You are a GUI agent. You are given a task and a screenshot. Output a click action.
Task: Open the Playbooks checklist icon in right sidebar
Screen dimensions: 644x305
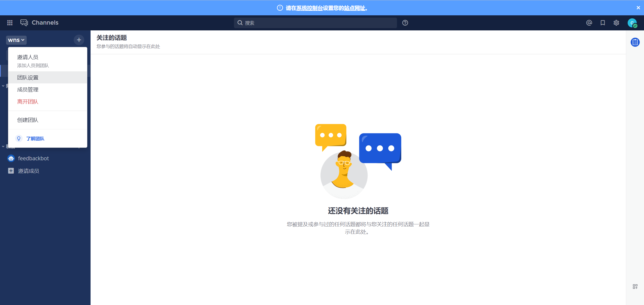(x=635, y=42)
